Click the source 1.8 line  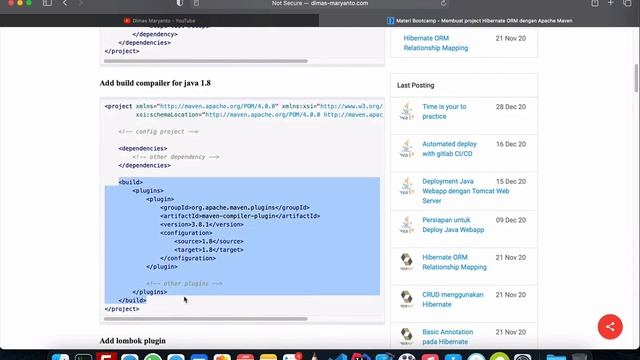[209, 241]
